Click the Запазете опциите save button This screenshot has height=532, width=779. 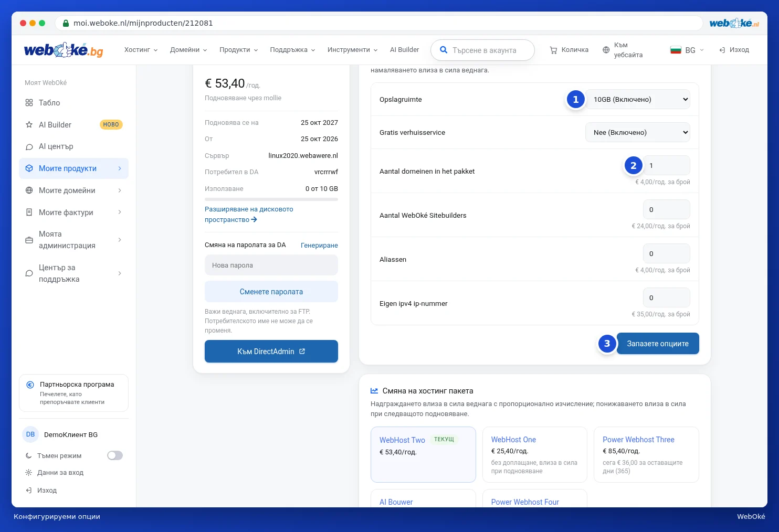[x=658, y=344]
